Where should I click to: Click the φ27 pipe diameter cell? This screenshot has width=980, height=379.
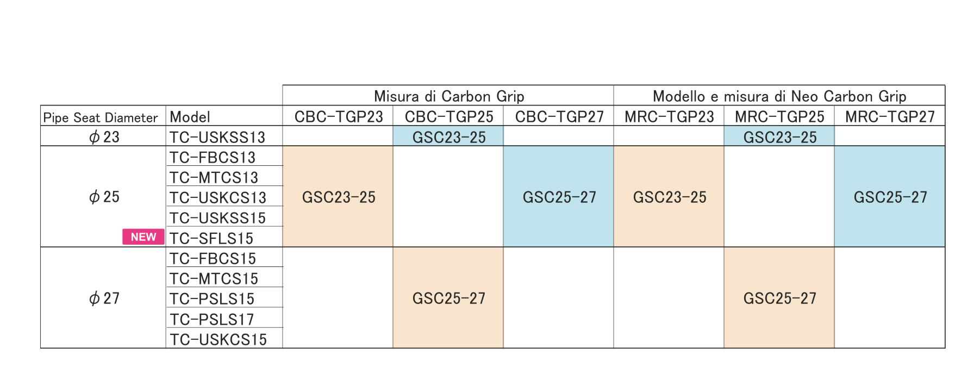pyautogui.click(x=104, y=298)
